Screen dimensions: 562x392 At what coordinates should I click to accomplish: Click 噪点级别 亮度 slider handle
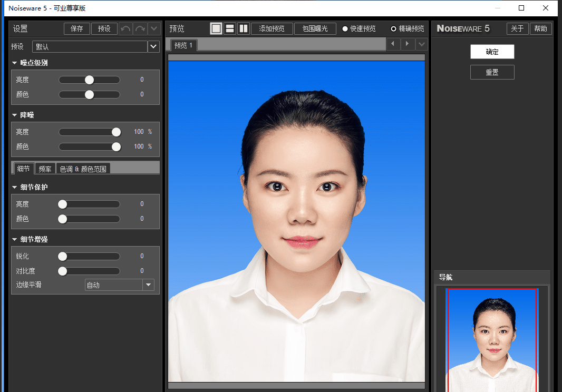(89, 80)
